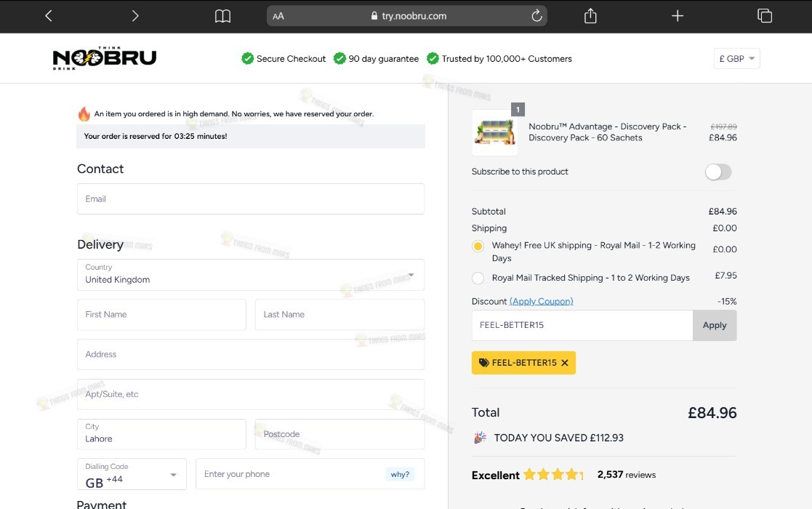
Task: Open a new tab with the plus icon
Action: click(x=678, y=16)
